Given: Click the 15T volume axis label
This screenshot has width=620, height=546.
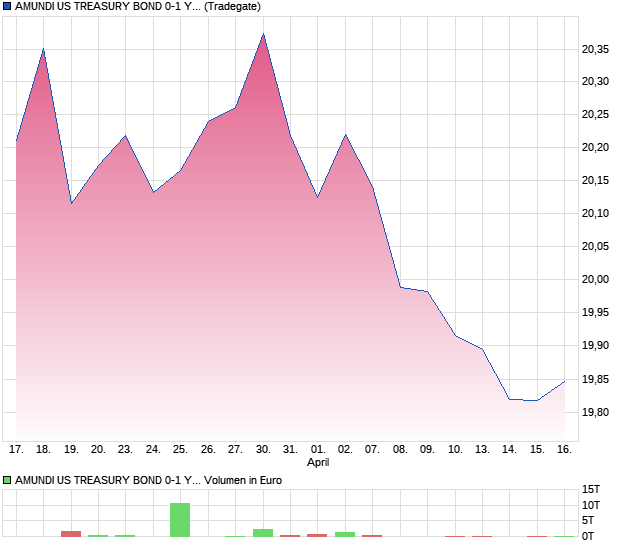Looking at the screenshot, I should coord(592,489).
